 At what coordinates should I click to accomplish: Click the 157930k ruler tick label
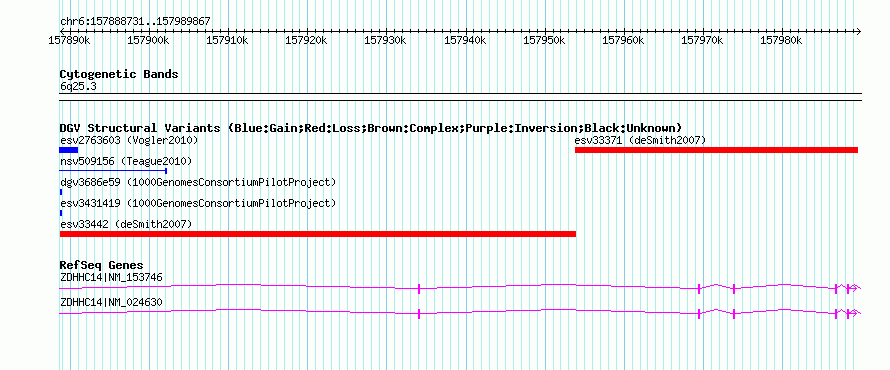coord(385,40)
